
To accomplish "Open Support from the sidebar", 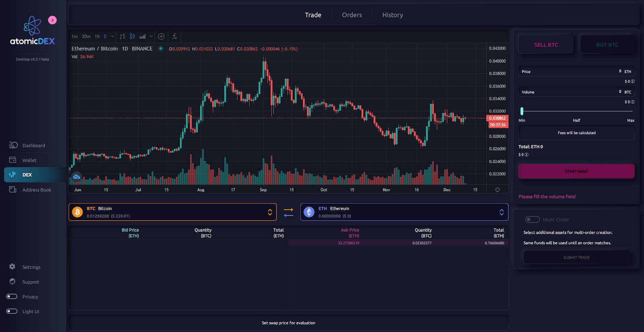I will (31, 282).
